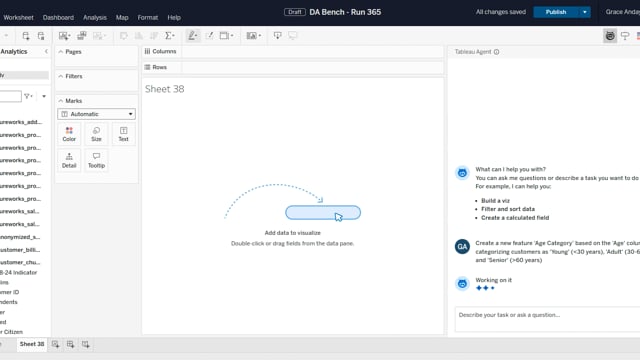Select the 'nonymized_s...' table row
This screenshot has width=640, height=360.
(20, 237)
